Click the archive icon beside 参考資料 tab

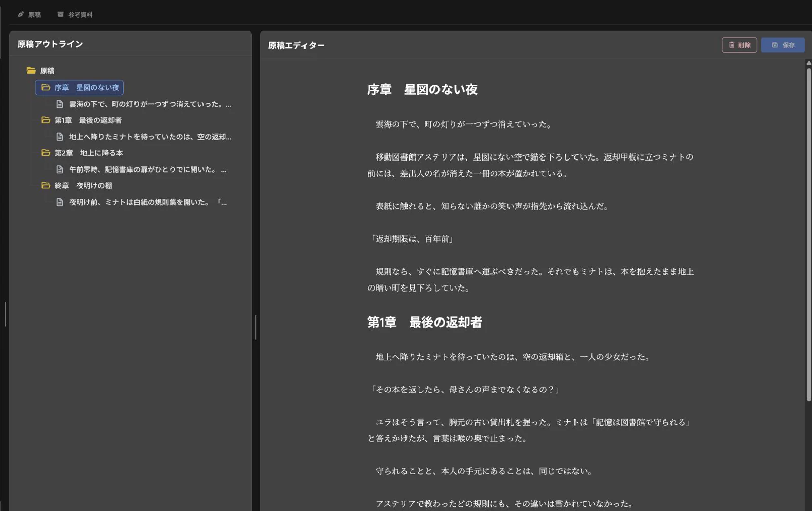pos(60,15)
